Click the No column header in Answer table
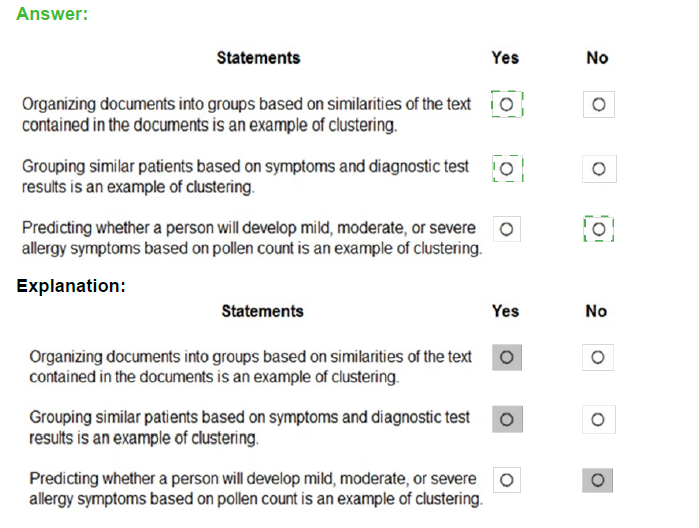Viewport: 699px width, 528px height. [x=597, y=58]
